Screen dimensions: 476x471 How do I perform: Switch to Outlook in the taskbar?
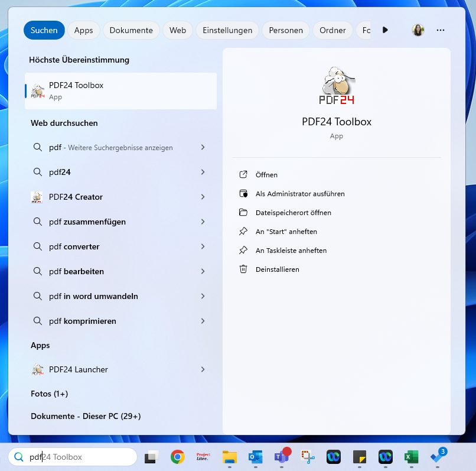(255, 457)
